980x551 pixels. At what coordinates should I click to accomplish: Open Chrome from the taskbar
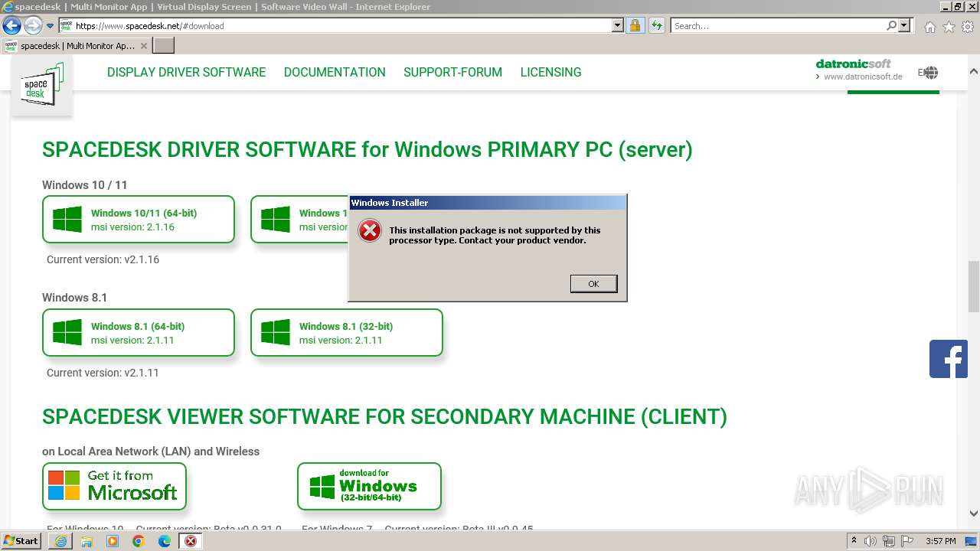point(139,541)
